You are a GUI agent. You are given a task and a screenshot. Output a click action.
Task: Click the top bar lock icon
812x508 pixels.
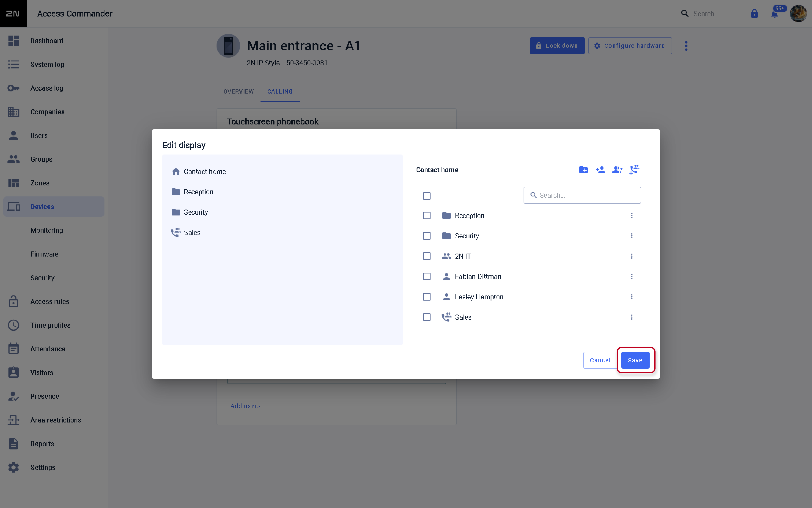pos(754,13)
